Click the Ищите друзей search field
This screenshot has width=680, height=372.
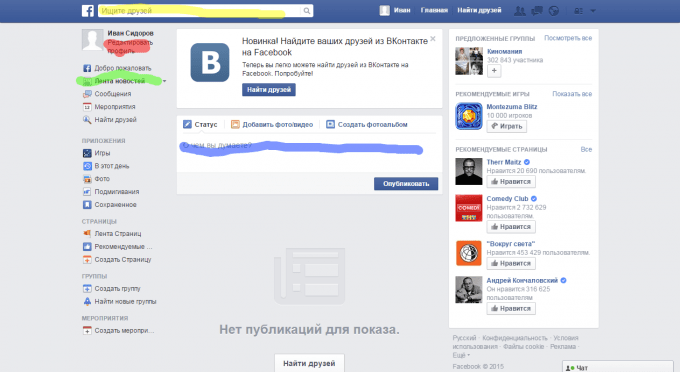pyautogui.click(x=199, y=11)
